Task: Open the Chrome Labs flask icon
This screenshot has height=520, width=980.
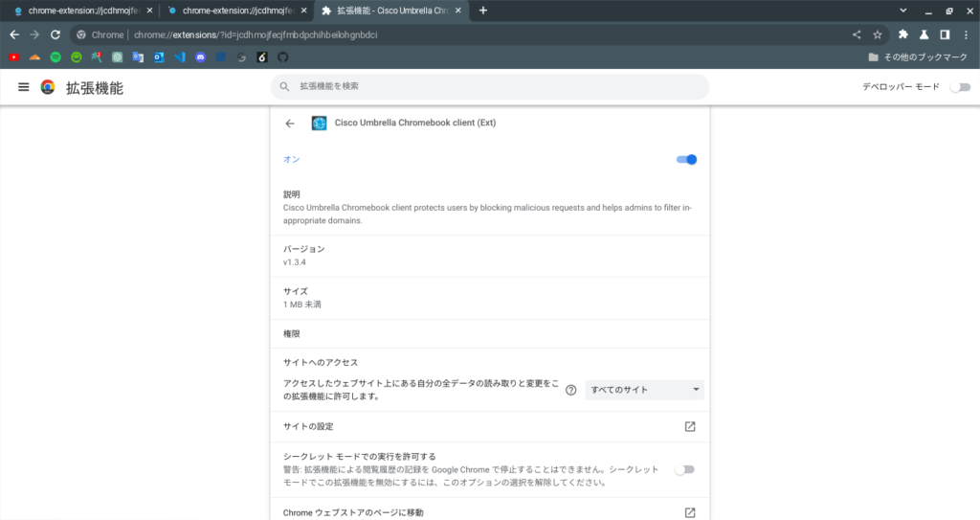Action: 924,34
